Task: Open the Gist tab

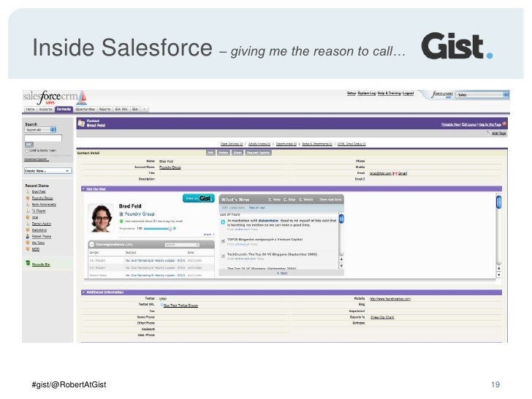Action: pyautogui.click(x=135, y=110)
